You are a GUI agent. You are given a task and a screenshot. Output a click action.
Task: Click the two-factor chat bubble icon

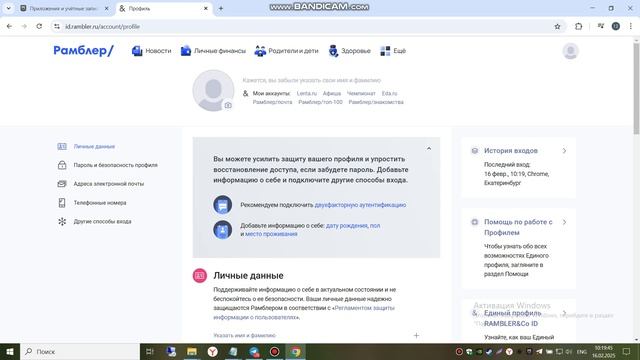tap(222, 205)
